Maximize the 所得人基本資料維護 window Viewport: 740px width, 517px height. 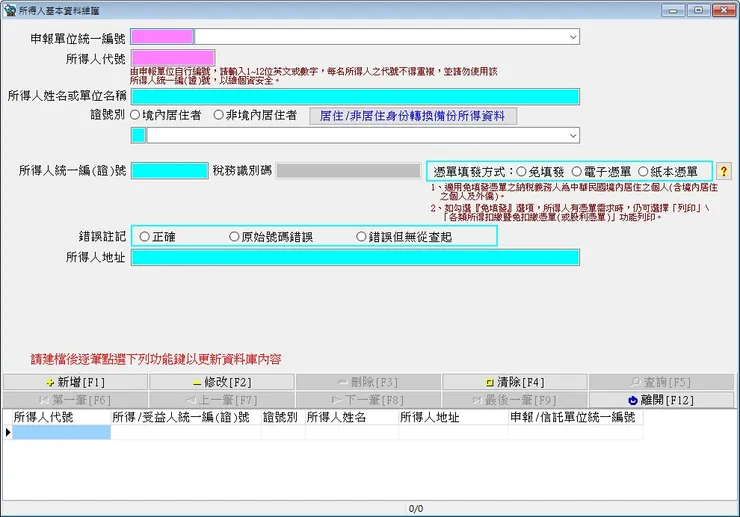click(x=698, y=10)
